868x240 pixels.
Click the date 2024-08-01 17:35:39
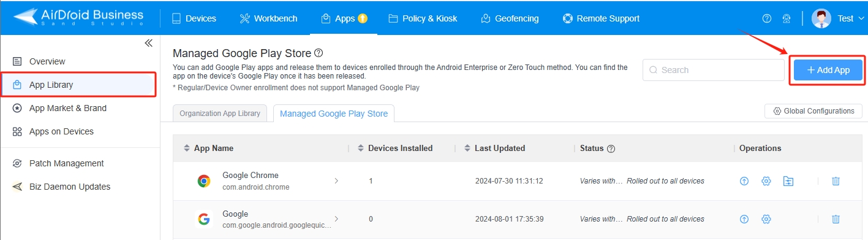point(509,219)
